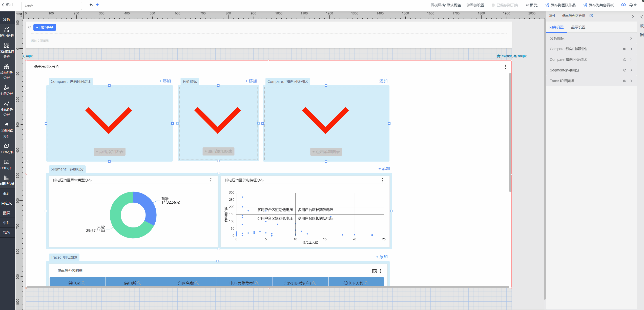Click the undo arrow icon
Viewport: 644px width, 310px height.
point(91,5)
